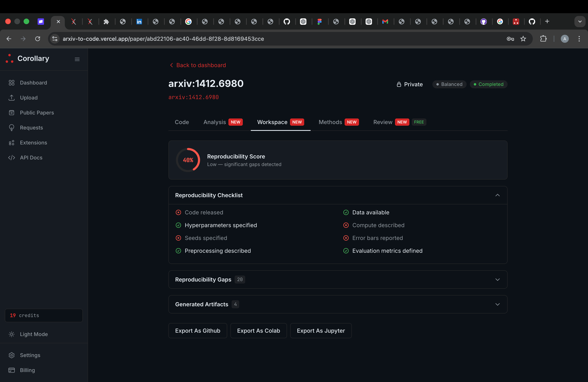Click Export As Jupyter
The image size is (588, 382).
[x=321, y=331]
